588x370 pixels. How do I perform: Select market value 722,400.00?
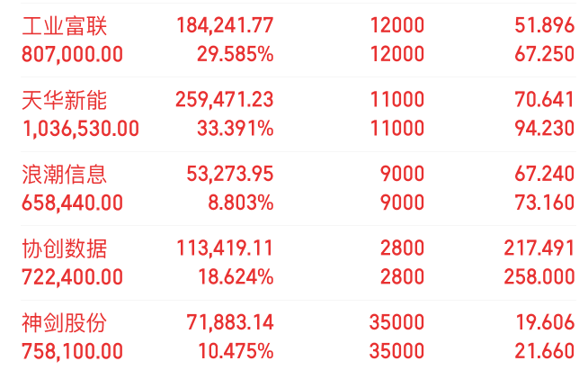(72, 277)
